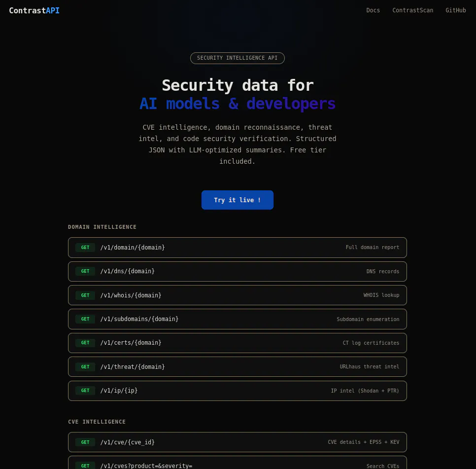476x469 pixels.
Task: Click the 'Security data for' headline
Action: coord(238,85)
